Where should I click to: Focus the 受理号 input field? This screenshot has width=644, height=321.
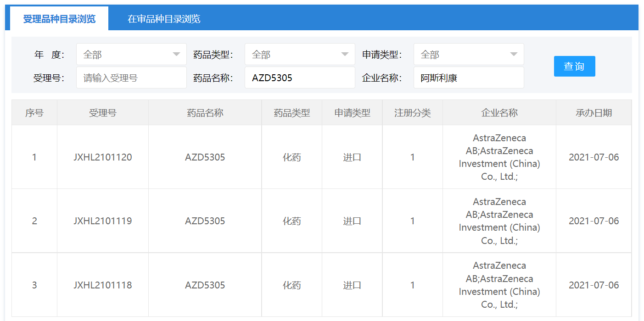coord(131,78)
